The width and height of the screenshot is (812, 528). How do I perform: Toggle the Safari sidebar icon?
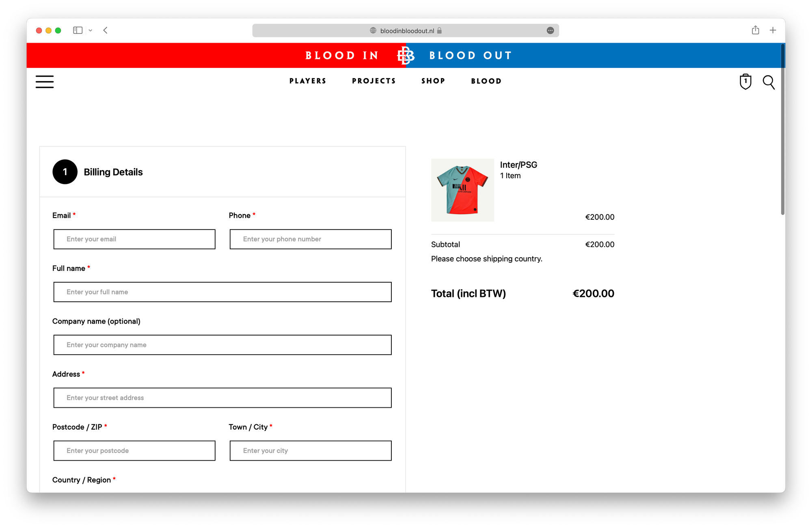tap(78, 30)
